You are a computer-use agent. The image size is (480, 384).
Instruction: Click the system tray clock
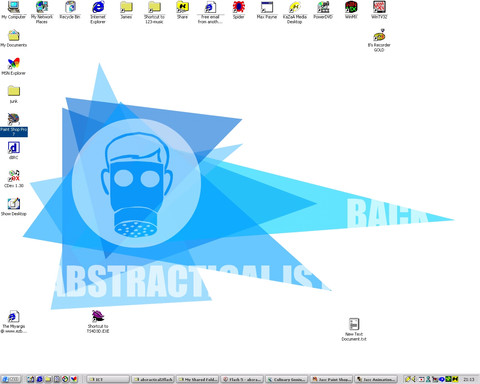[x=469, y=379]
